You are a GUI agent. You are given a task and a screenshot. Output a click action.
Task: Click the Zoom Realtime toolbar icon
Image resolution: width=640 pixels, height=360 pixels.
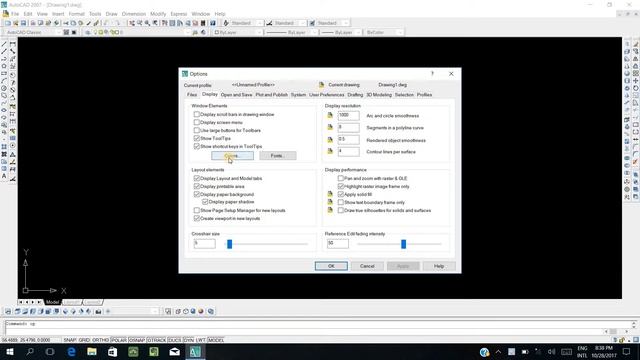[x=139, y=23]
